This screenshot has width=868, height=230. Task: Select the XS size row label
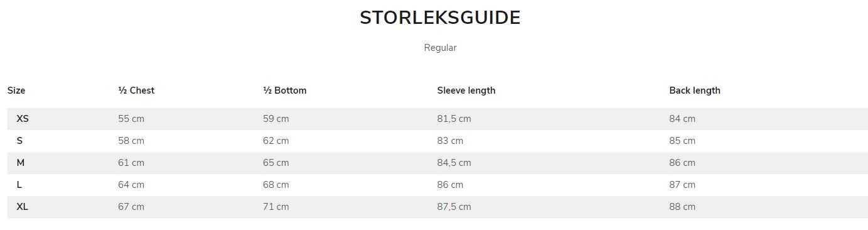coord(23,119)
